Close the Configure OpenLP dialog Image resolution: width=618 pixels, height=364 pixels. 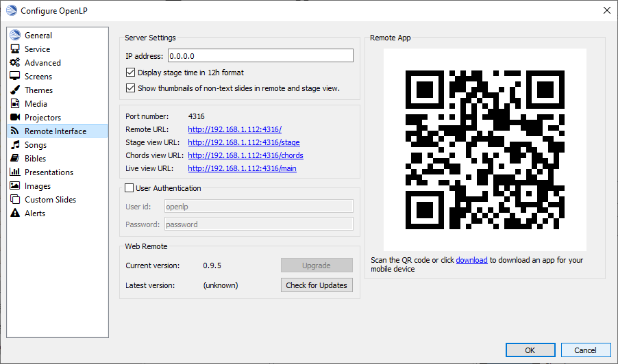click(607, 10)
